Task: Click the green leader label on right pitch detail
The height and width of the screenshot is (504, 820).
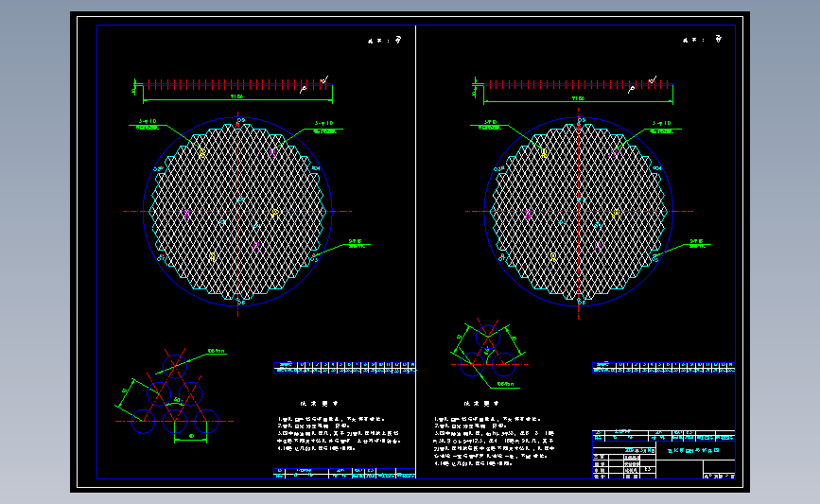Action: click(x=506, y=384)
